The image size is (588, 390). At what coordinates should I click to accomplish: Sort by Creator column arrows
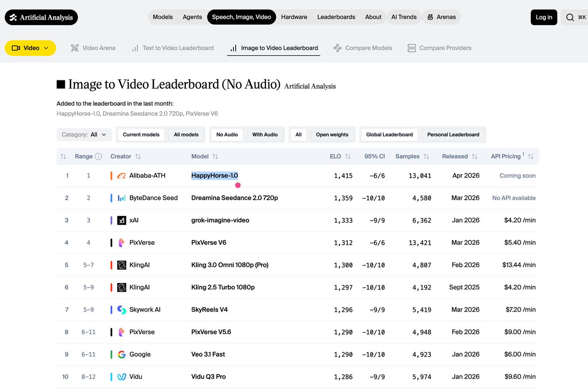tap(138, 156)
